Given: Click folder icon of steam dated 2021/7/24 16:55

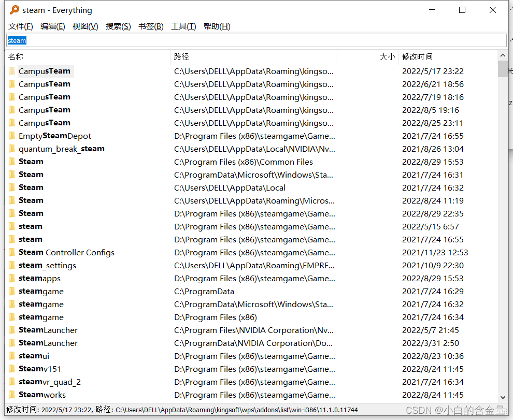Looking at the screenshot, I should coord(12,239).
